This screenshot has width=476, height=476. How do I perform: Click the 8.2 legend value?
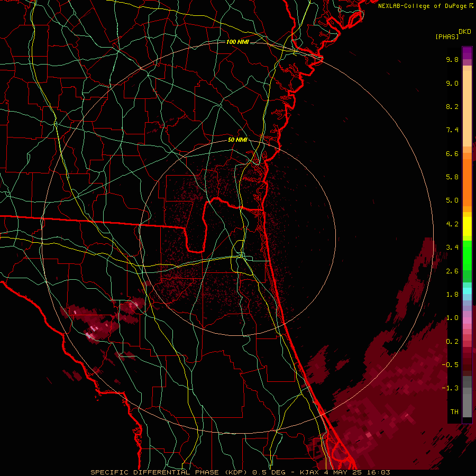click(x=452, y=106)
